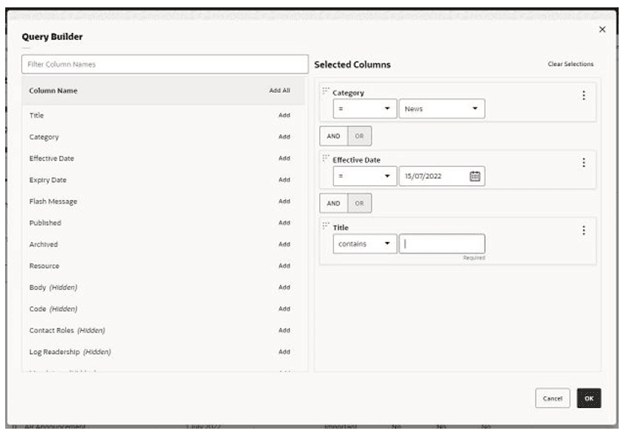The width and height of the screenshot is (629, 436).
Task: Click Add All in the Column Name header
Action: tap(280, 91)
